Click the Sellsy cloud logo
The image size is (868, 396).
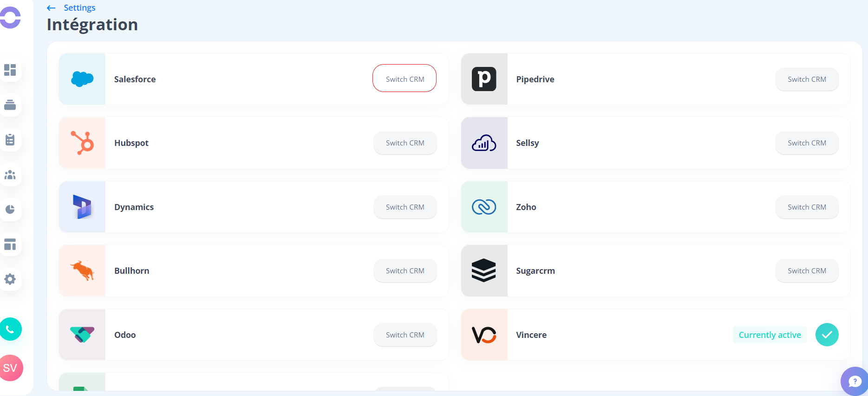pyautogui.click(x=484, y=143)
